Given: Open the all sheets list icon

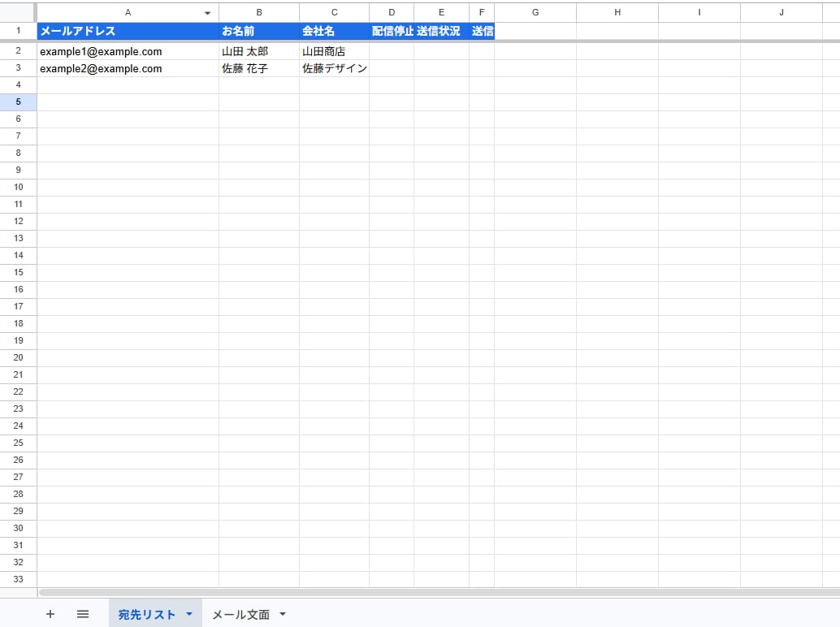Looking at the screenshot, I should click(x=83, y=614).
